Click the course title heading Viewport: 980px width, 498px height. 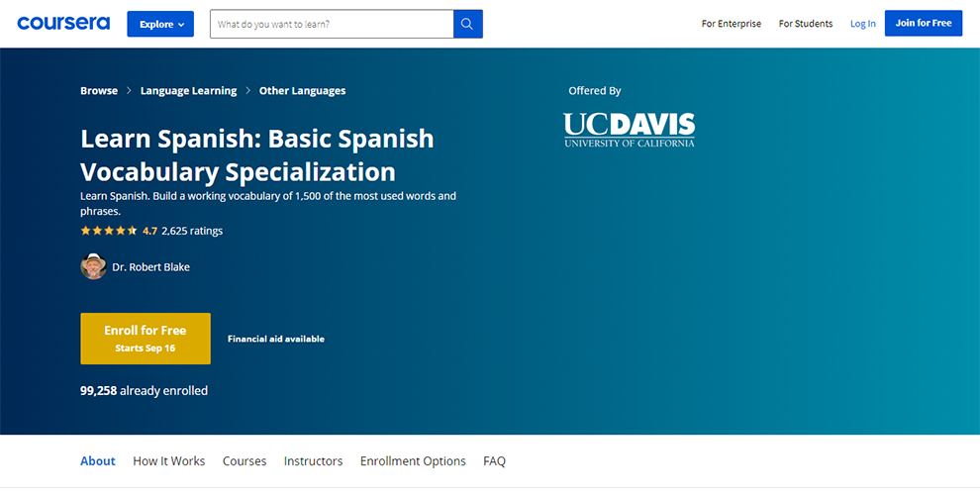coord(256,155)
